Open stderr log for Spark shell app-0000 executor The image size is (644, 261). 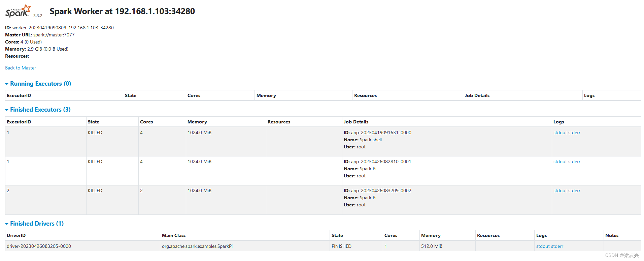point(574,133)
